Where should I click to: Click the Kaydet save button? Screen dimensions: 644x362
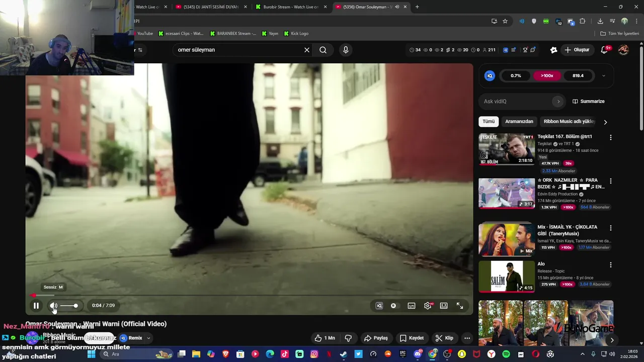(412, 338)
